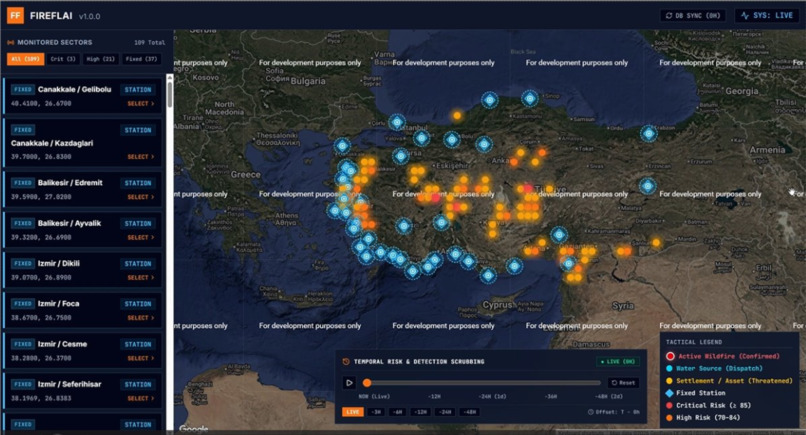Click SELECT on Canakkale / Gelibolu sector
The width and height of the screenshot is (806, 435).
click(141, 103)
